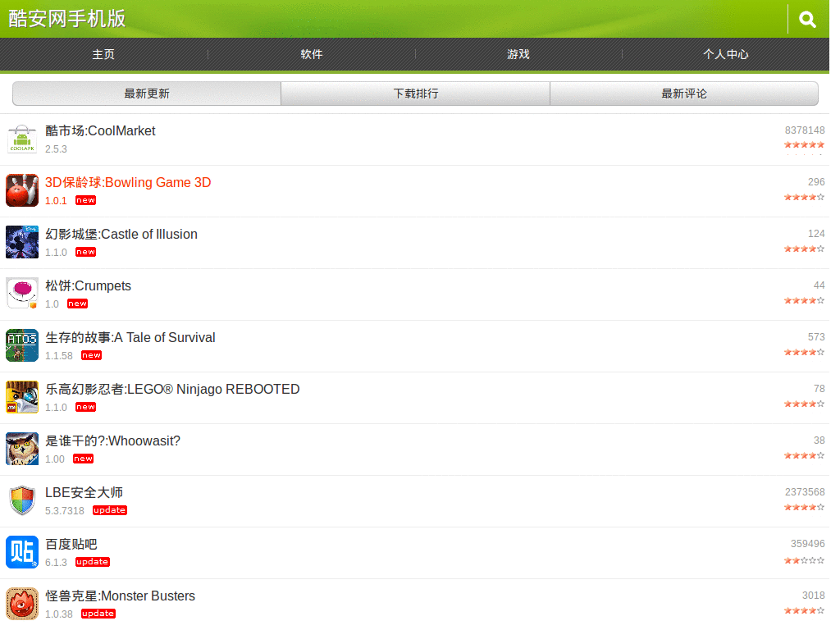Click download count 8378148
Viewport: 840px width, 630px height.
click(805, 130)
